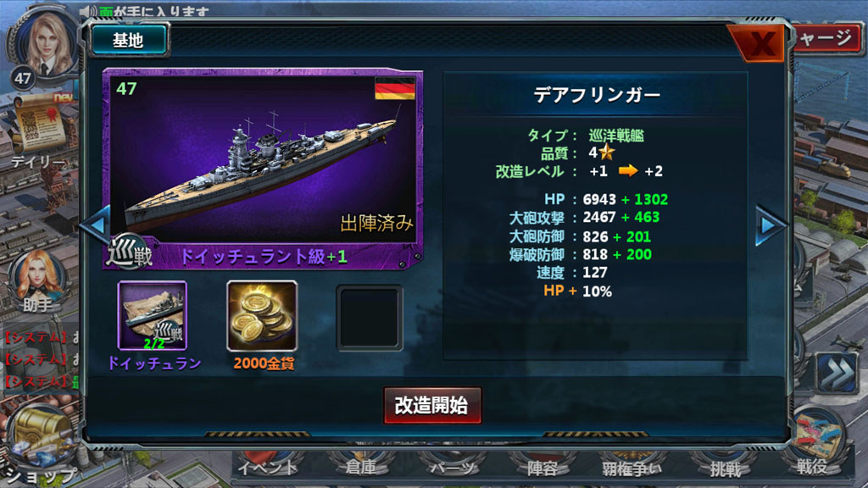The width and height of the screenshot is (868, 488).
Task: Tap the 2000金貨 gold coins icon
Action: (x=262, y=315)
